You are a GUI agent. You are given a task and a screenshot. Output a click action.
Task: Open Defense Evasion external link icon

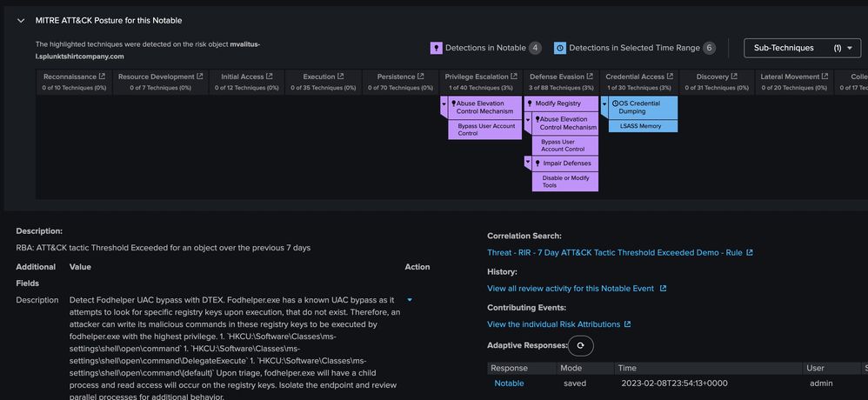(x=590, y=77)
